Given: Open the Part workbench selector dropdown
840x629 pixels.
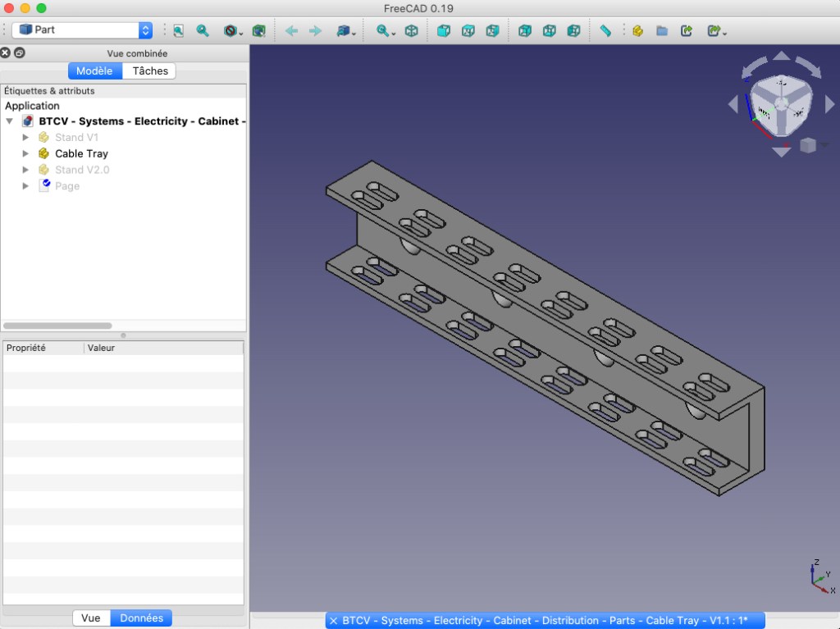Looking at the screenshot, I should [x=82, y=30].
